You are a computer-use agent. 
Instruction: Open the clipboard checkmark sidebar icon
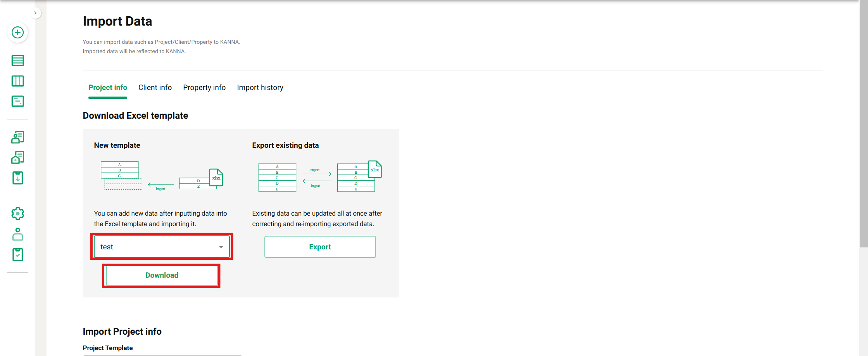(x=17, y=255)
